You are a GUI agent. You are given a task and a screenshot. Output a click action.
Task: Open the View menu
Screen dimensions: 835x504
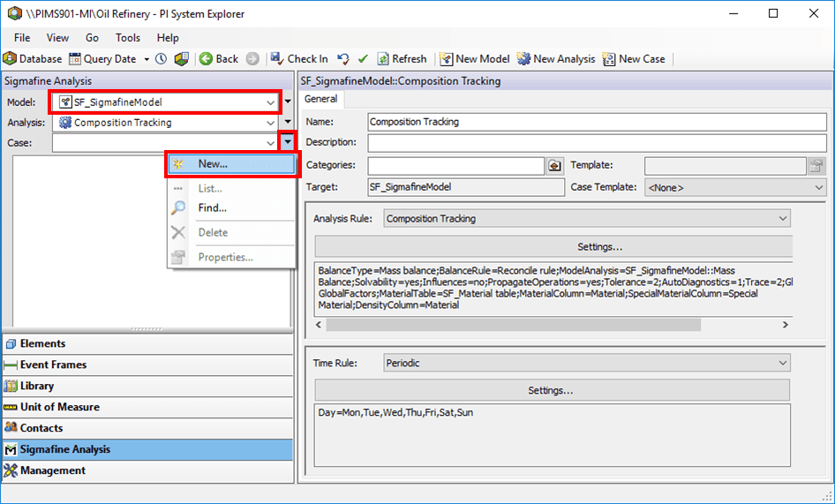[57, 38]
